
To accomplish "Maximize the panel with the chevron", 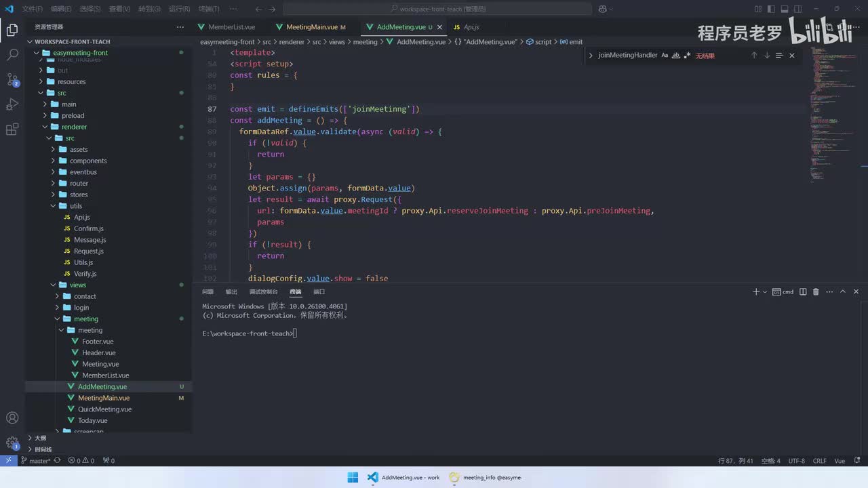I will (843, 292).
